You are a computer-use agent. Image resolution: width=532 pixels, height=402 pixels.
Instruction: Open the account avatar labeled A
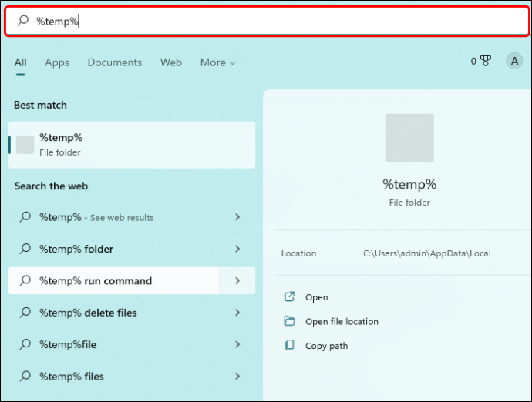click(x=514, y=61)
